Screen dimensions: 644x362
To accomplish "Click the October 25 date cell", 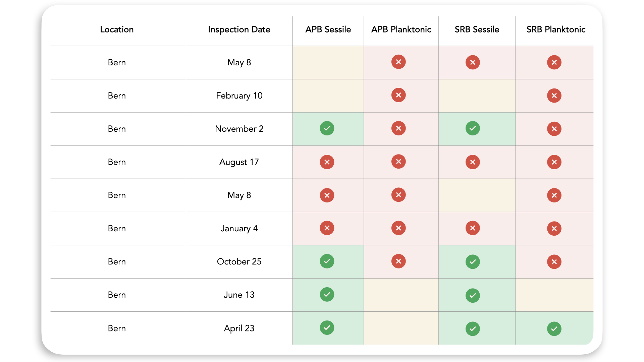I will pos(239,261).
